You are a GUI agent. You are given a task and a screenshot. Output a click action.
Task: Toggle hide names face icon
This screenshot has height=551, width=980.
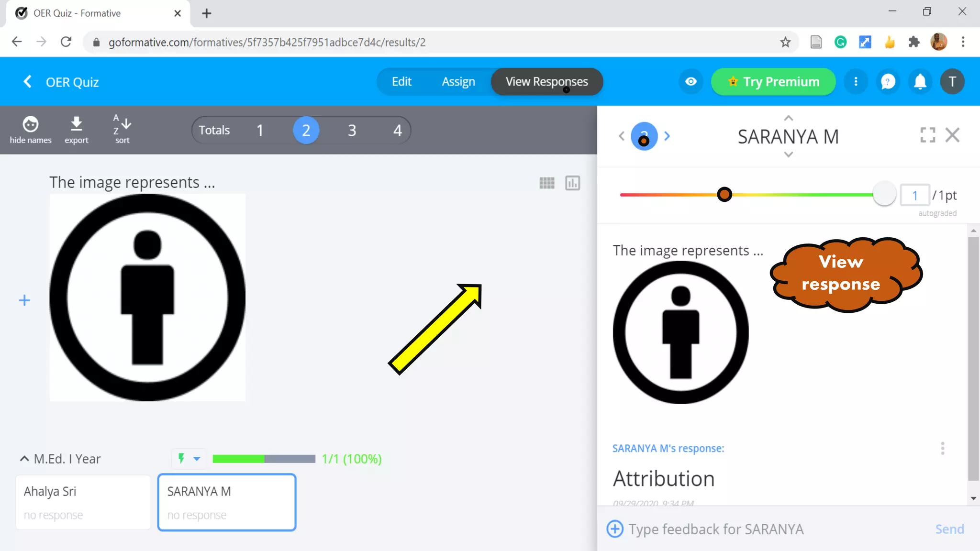click(31, 124)
